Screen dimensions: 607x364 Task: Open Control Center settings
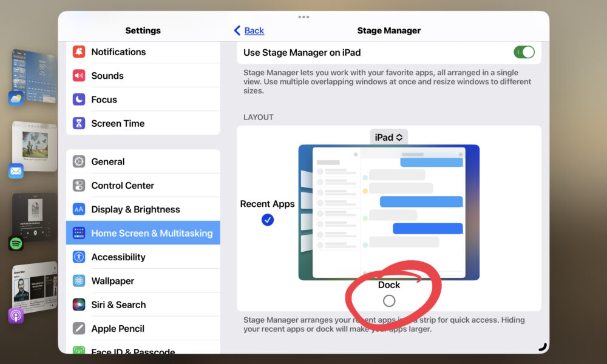[x=143, y=186]
